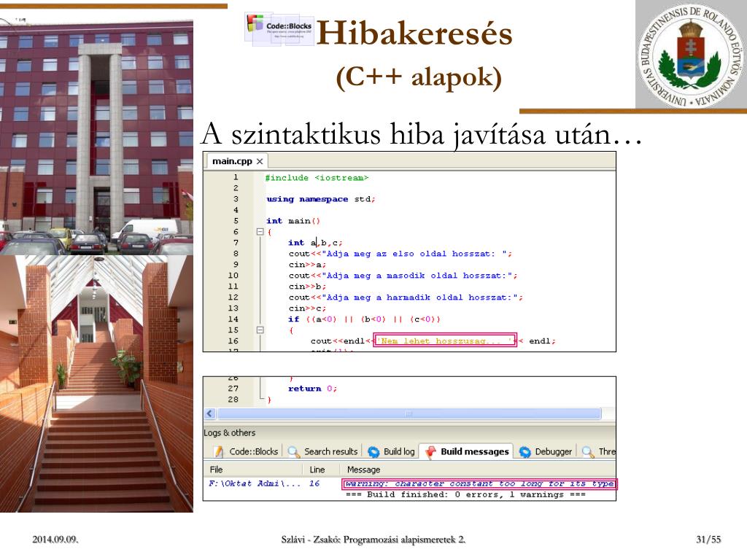Click the Search results magnifier icon

293,451
